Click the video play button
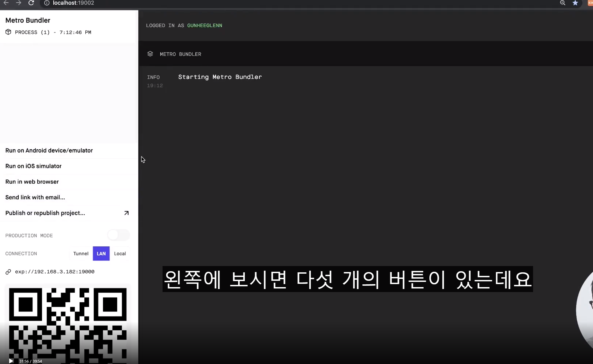The image size is (593, 364). point(11,361)
